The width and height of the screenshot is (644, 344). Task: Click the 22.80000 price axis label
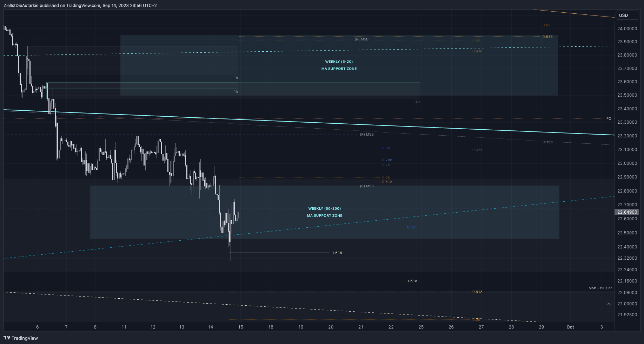[x=627, y=191]
